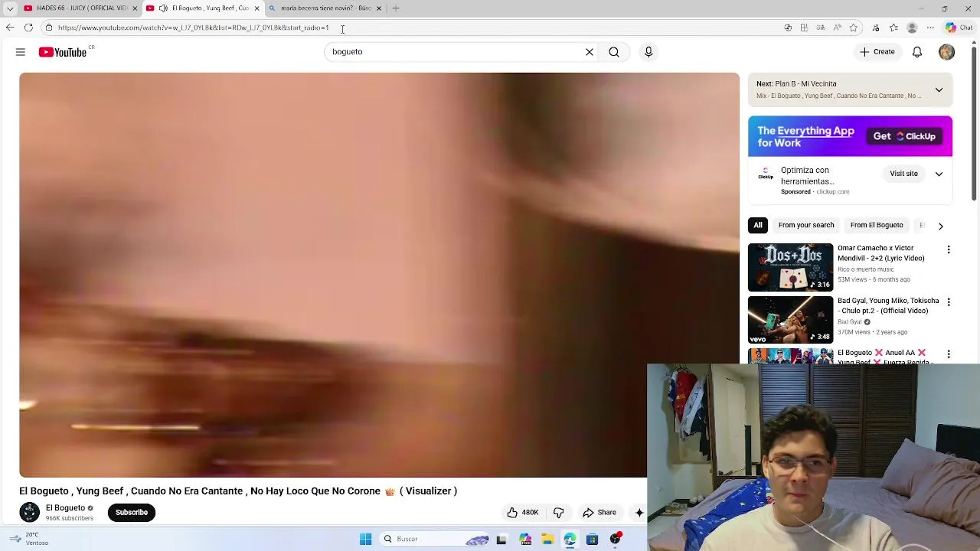The image size is (980, 551).
Task: Close the El Bogueto browser tab
Action: click(256, 8)
